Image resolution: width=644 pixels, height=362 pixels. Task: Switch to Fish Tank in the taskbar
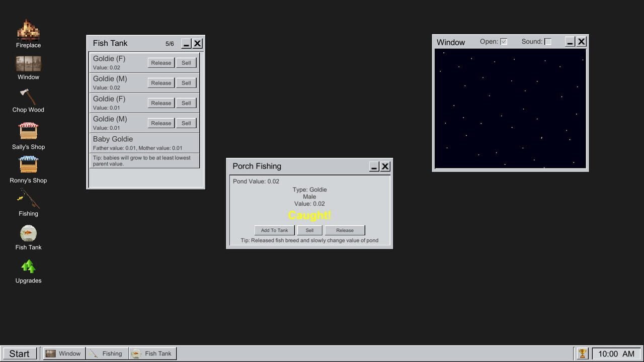pyautogui.click(x=152, y=353)
